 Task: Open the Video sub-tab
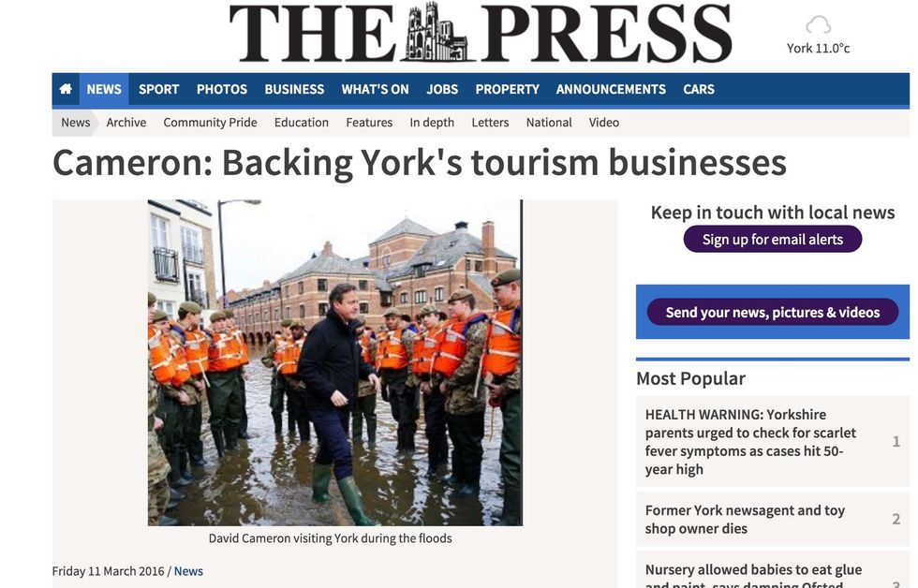(x=603, y=123)
